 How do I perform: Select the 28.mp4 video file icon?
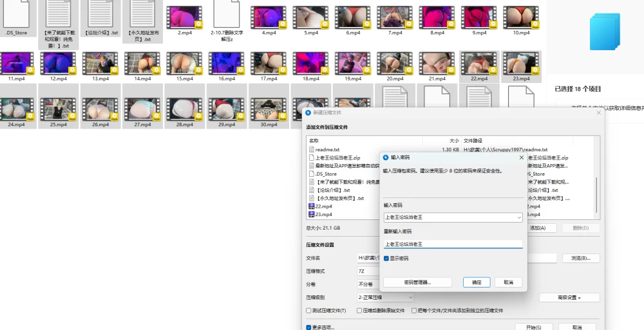point(184,109)
